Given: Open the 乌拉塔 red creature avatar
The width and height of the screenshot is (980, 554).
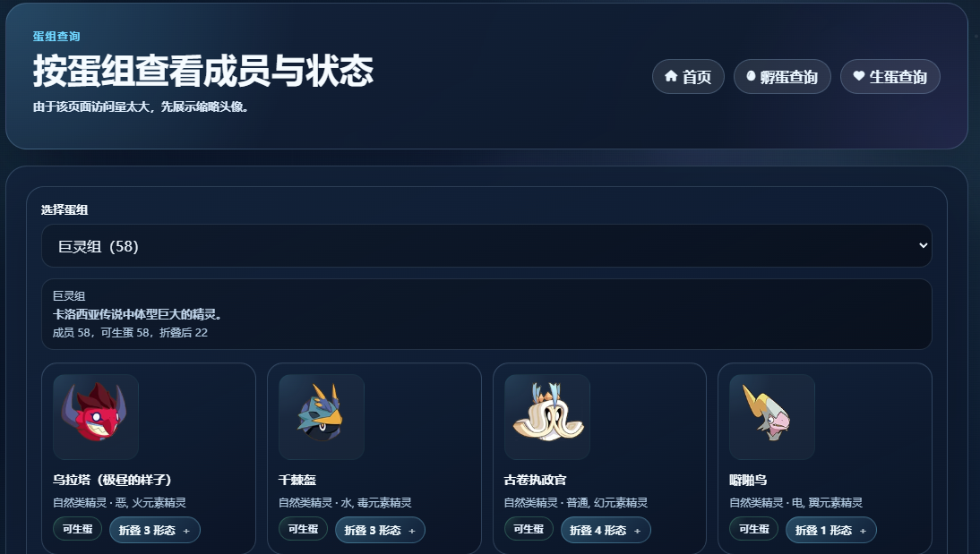Looking at the screenshot, I should [96, 416].
